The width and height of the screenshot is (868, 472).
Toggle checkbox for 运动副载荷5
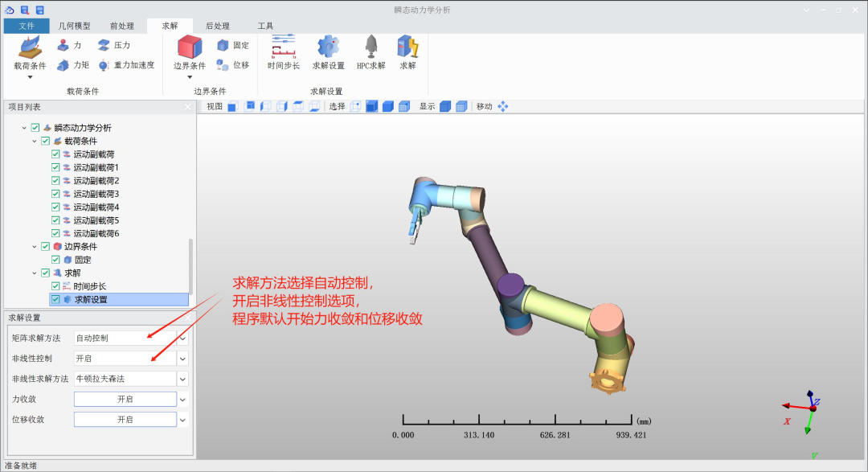(x=55, y=220)
